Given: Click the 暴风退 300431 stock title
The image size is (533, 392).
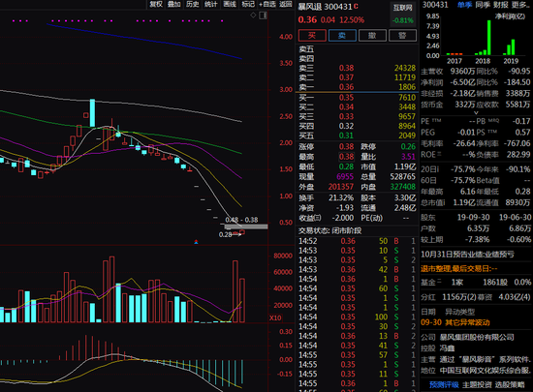Looking at the screenshot, I should click(325, 7).
